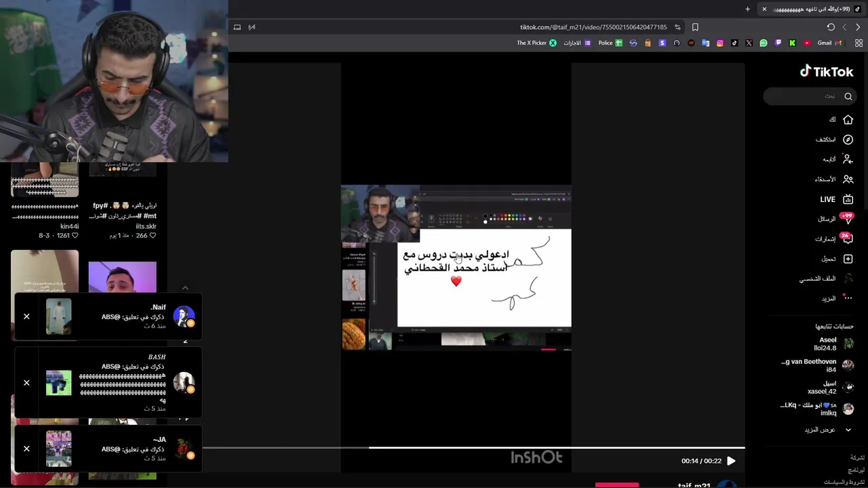Open the Explore (استكشف) compass icon
The height and width of the screenshot is (488, 868).
coord(848,140)
